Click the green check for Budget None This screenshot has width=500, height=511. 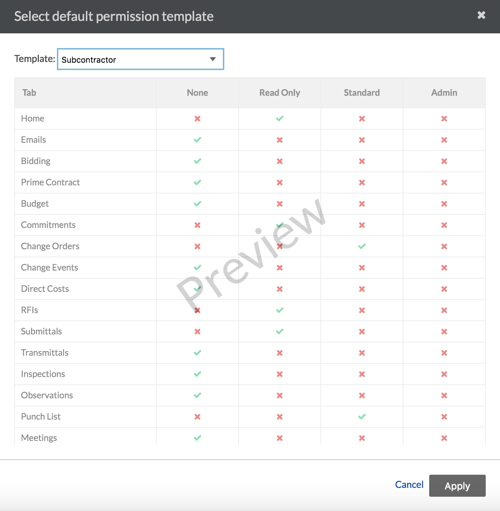point(197,203)
